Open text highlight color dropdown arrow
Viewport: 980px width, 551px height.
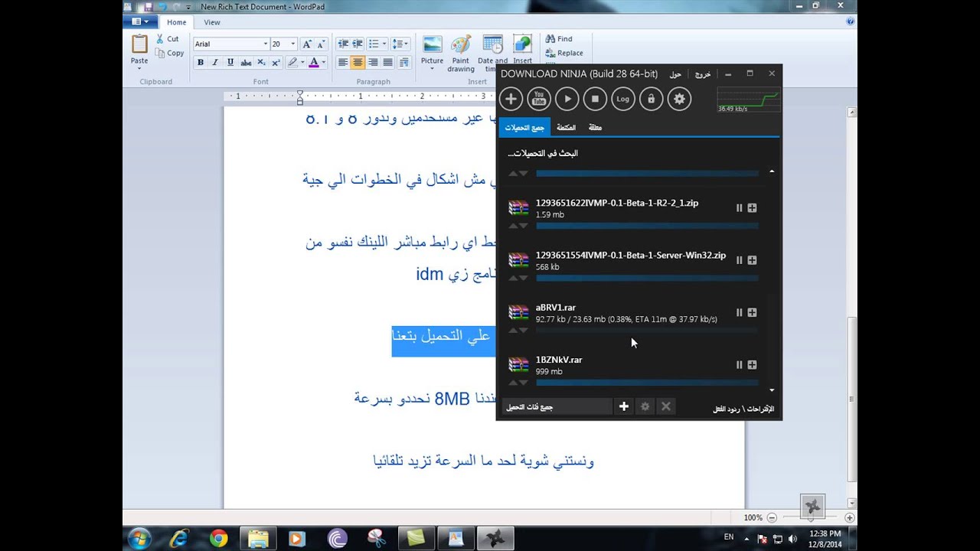click(x=302, y=63)
